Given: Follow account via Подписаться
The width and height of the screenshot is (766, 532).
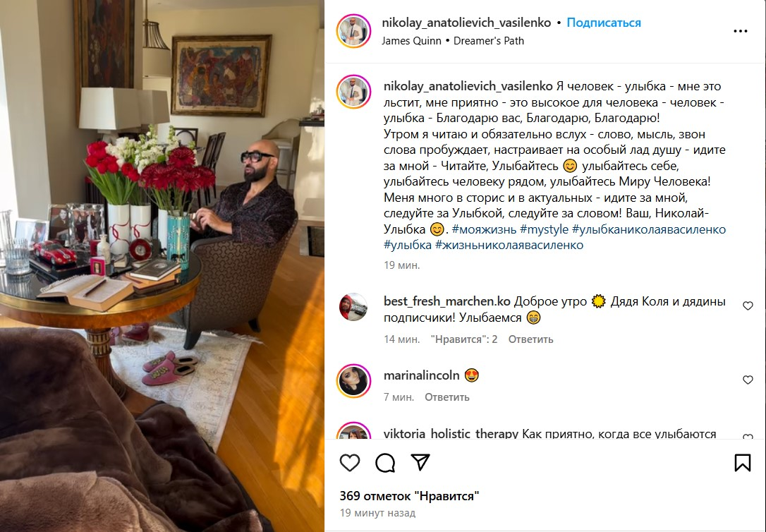Looking at the screenshot, I should click(x=604, y=23).
